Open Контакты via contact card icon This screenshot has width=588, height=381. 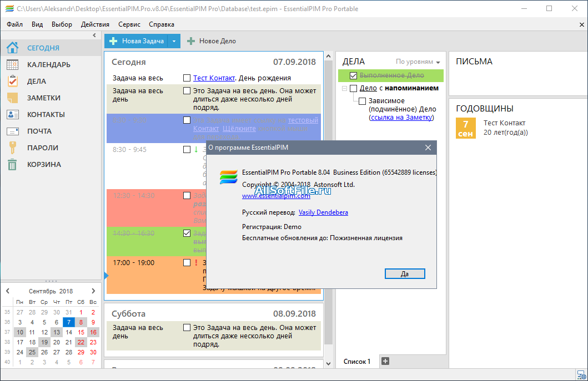pyautogui.click(x=12, y=114)
